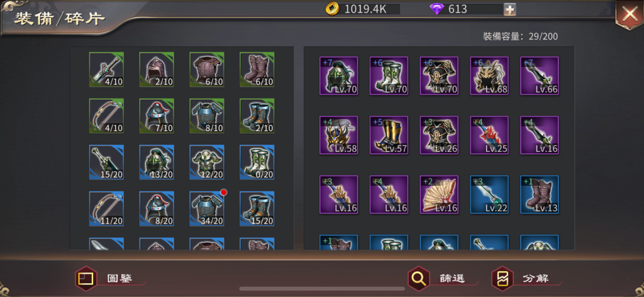This screenshot has width=644, height=297.
Task: Add more purple gems with plus button
Action: (x=509, y=9)
